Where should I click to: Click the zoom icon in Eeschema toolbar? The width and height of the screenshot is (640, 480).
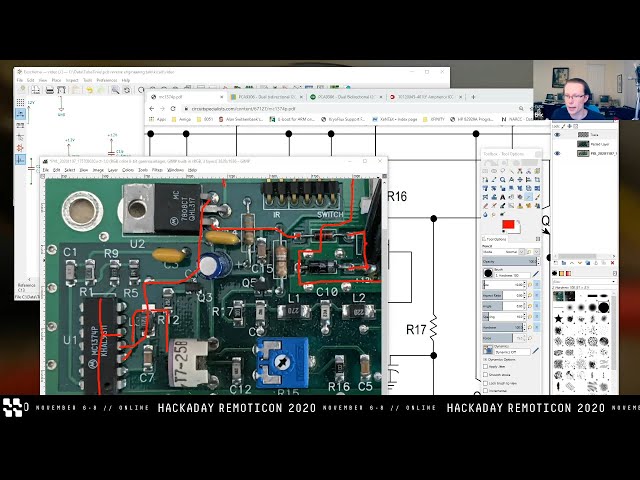point(116,90)
